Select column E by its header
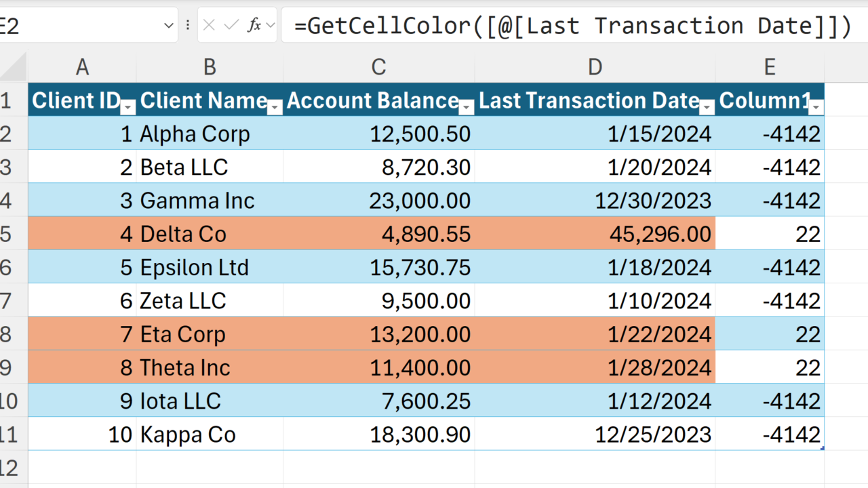The height and width of the screenshot is (488, 868). (x=769, y=67)
